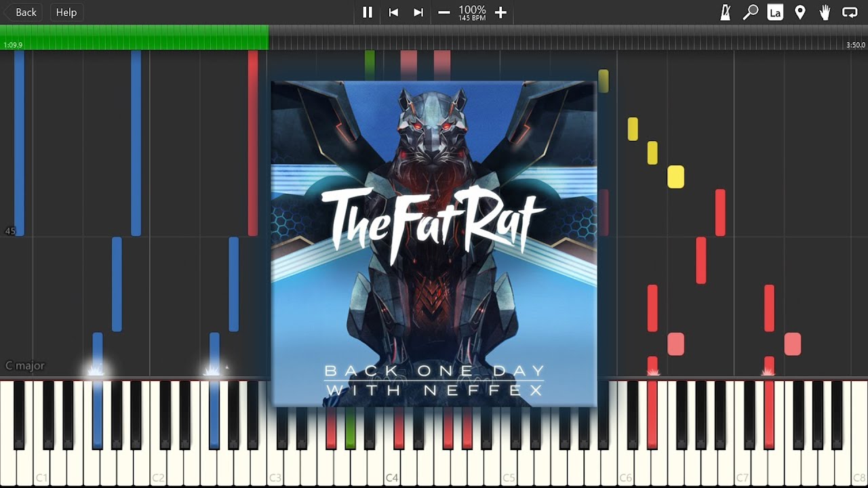Open hand selection settings
Screen dimensions: 868x488
(825, 12)
